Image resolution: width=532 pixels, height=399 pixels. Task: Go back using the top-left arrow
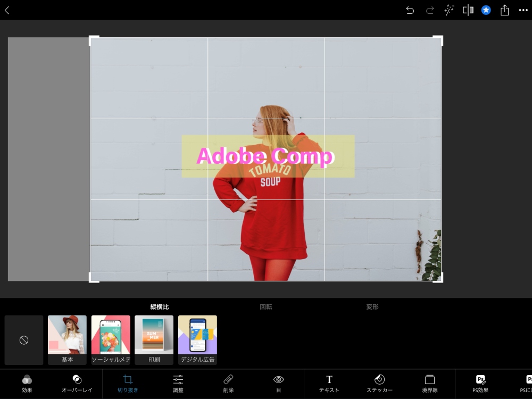click(7, 10)
